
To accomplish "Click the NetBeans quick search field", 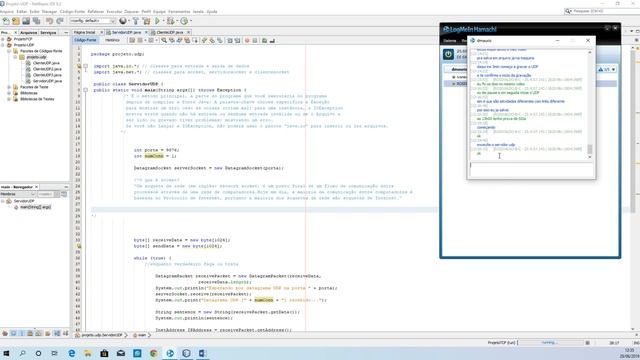I will tap(602, 11).
